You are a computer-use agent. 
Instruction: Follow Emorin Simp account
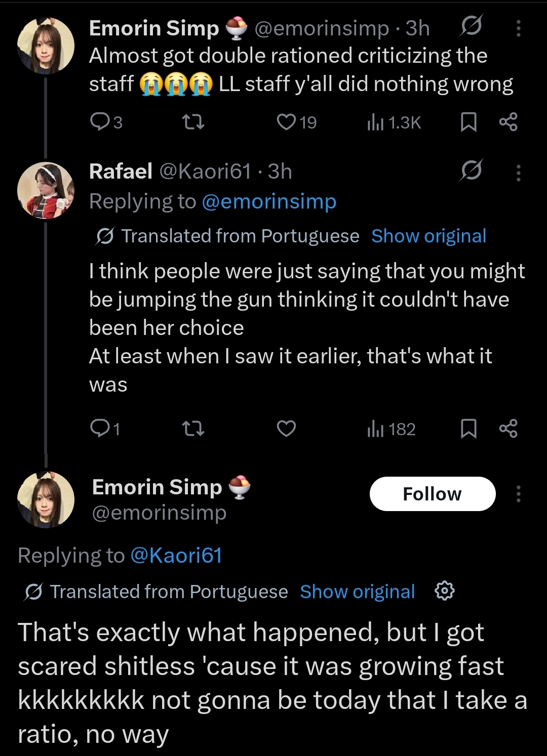coord(432,494)
